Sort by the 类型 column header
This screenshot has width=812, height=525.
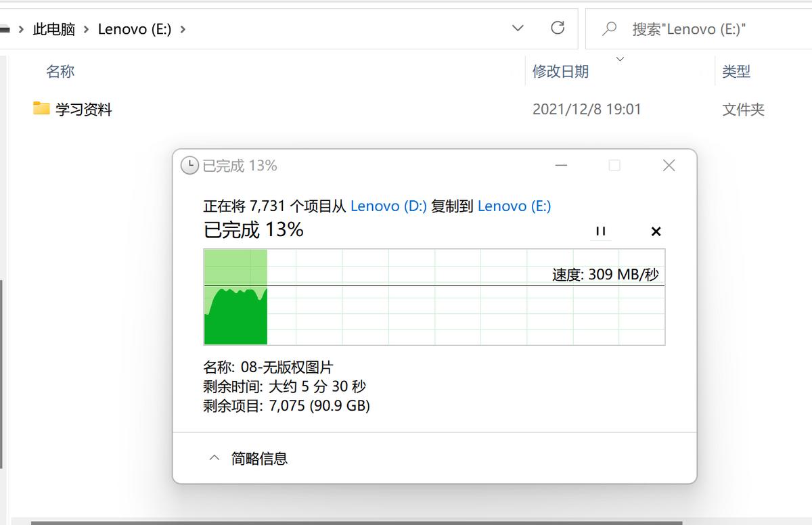tap(736, 71)
